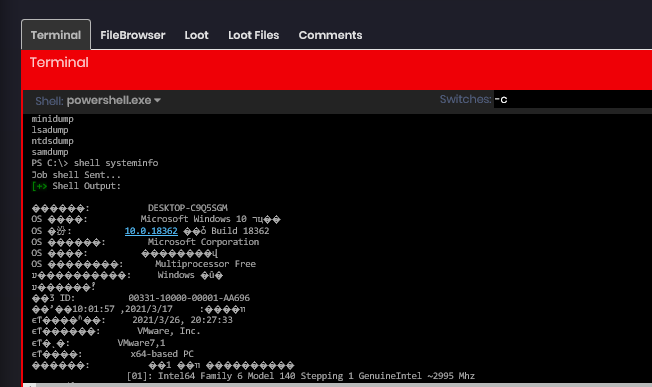Click into the Switches input field
This screenshot has height=387, width=652.
pyautogui.click(x=573, y=99)
